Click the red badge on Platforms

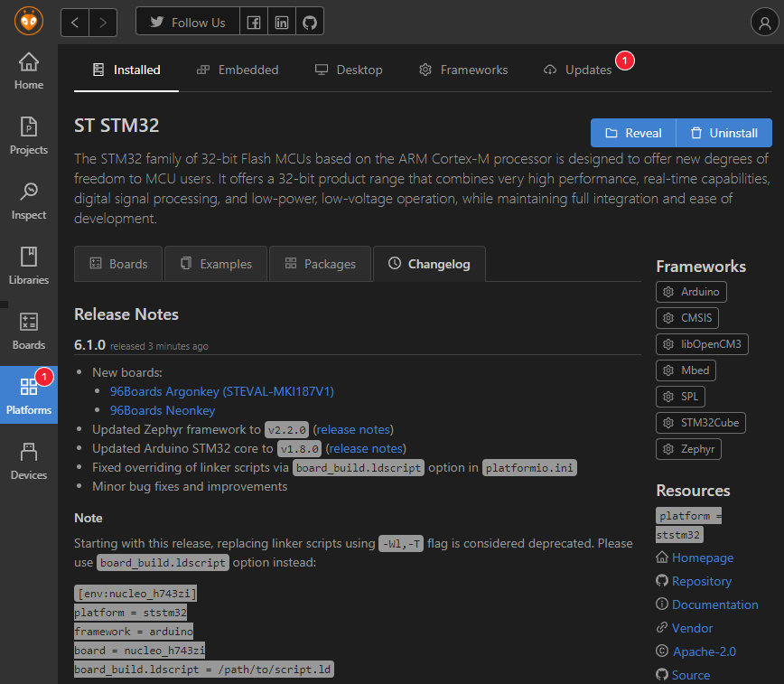click(x=44, y=377)
